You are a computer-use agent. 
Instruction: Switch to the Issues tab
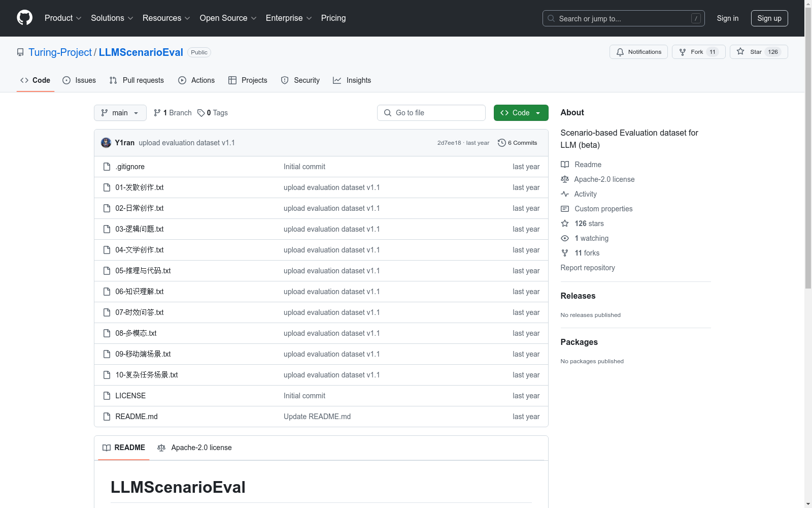pyautogui.click(x=79, y=80)
